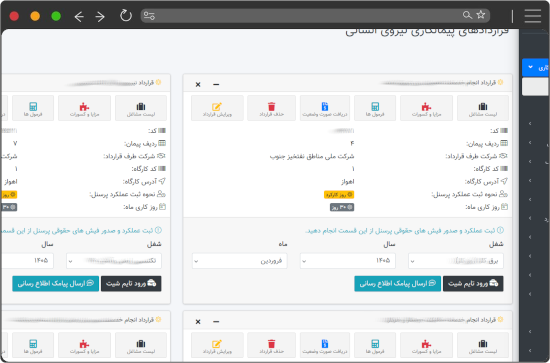Viewport: 550px width, 363px height.
Task: Click دریافت صورت وضعیت in contract row ۴ card
Action: click(325, 108)
